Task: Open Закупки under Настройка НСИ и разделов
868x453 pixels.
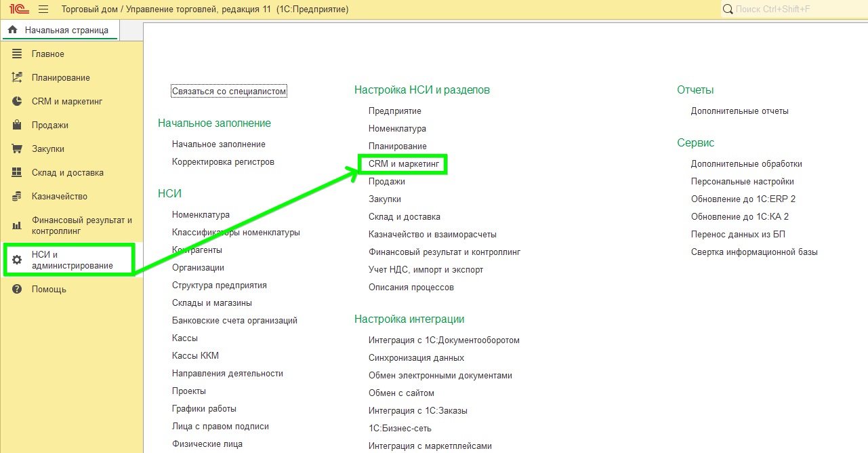Action: [385, 199]
